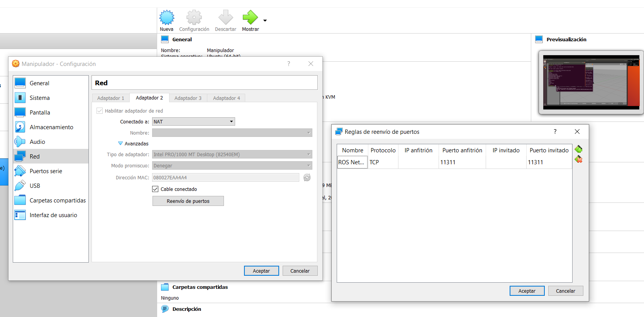The height and width of the screenshot is (317, 644).
Task: Click Reenvío de puertos button
Action: [188, 201]
